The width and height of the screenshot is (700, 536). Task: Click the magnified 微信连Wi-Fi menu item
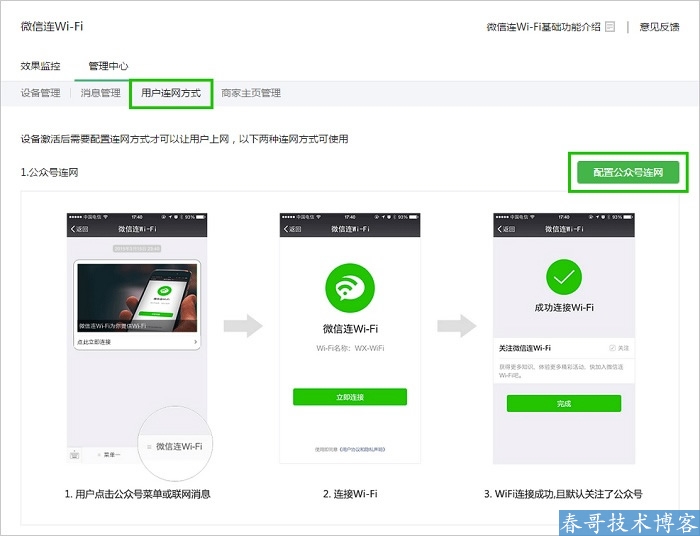pyautogui.click(x=179, y=446)
